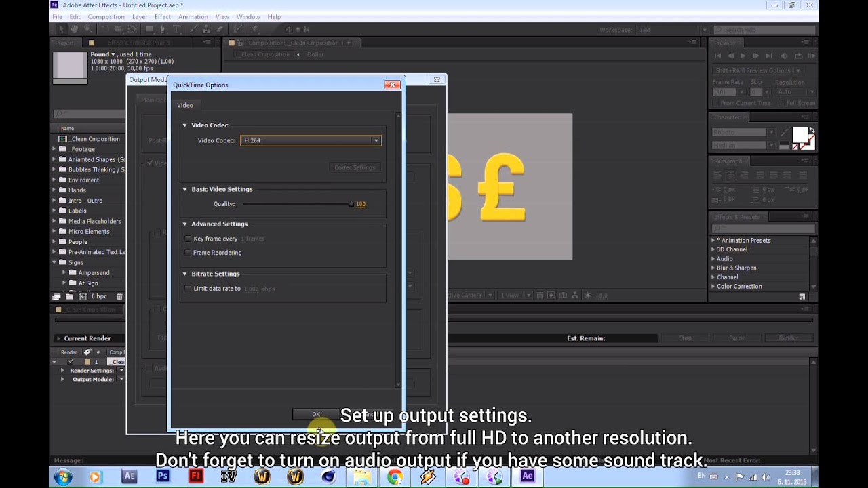Enable Key frame every checkbox
Screen dimensions: 868x488
[188, 239]
